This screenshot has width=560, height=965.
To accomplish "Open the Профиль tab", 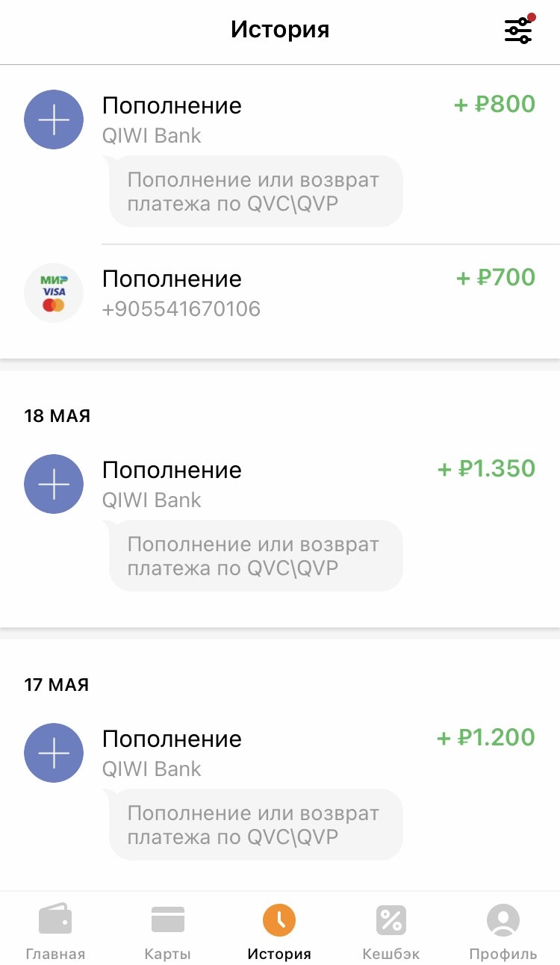I will [503, 931].
